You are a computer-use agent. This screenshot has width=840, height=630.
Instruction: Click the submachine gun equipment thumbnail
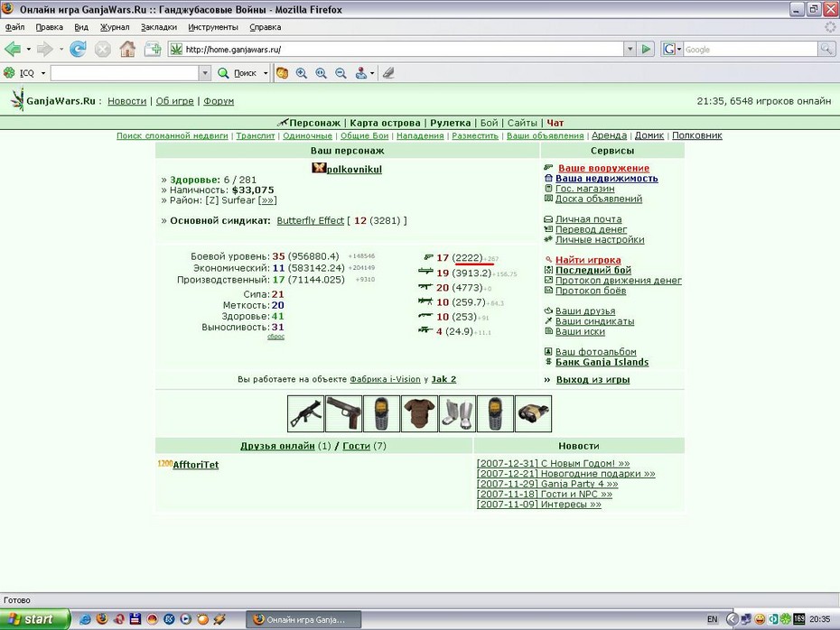[306, 413]
